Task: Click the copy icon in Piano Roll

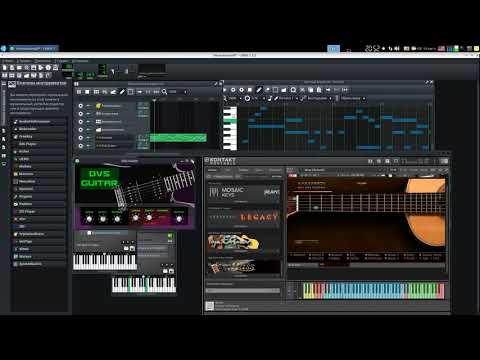Action: click(311, 90)
